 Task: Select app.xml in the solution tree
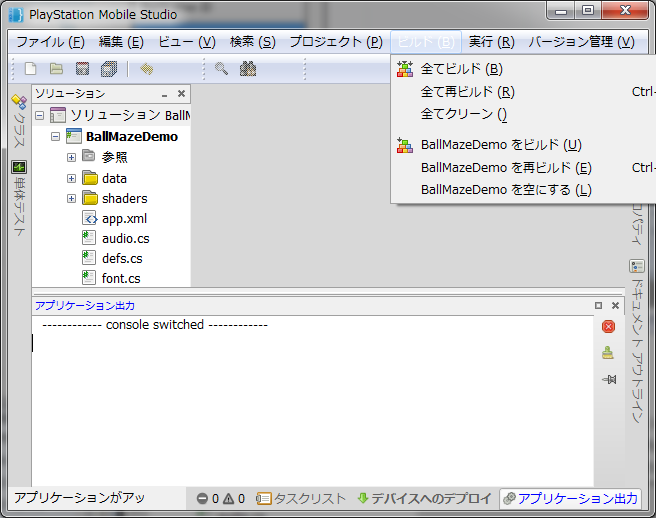[125, 219]
